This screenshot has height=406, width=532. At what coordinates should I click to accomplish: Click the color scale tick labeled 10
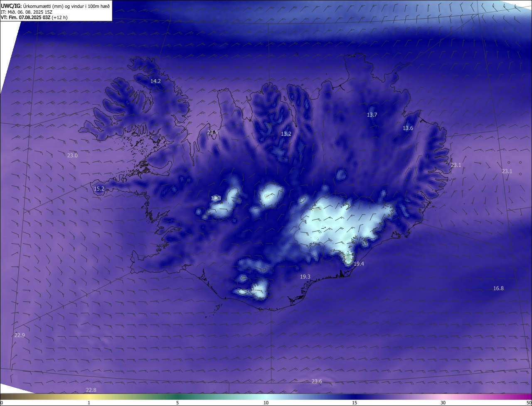(266, 403)
